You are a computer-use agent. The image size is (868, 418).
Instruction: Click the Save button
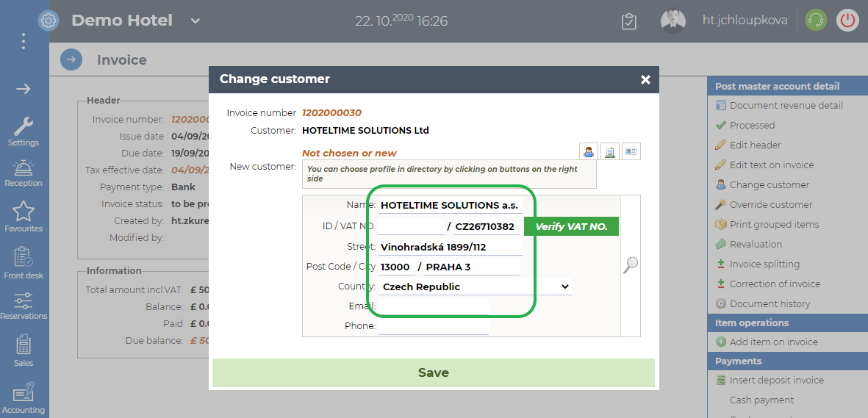(434, 372)
